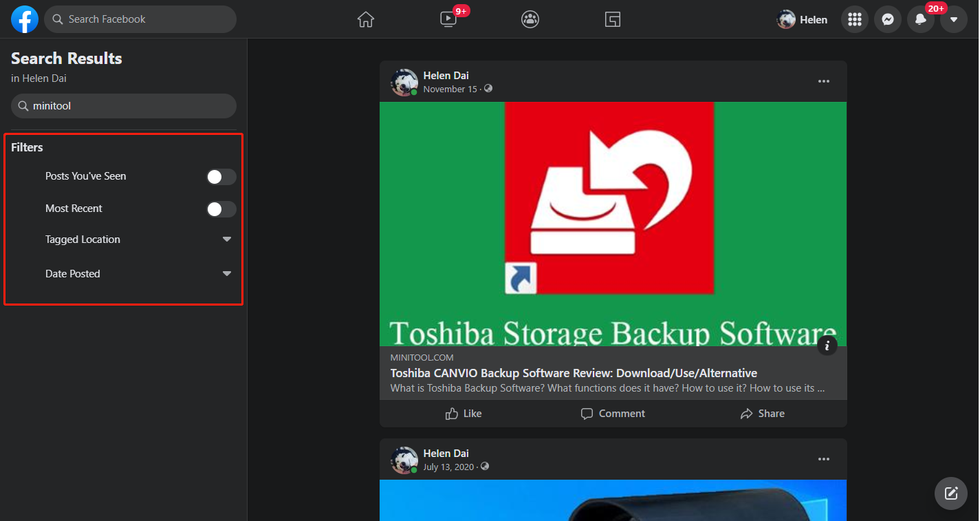Click Helen Dai avatar on July 13 post

pos(404,460)
